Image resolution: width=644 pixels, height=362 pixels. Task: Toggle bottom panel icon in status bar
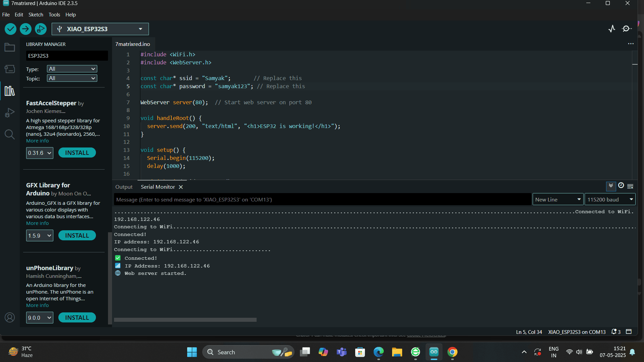(629, 332)
